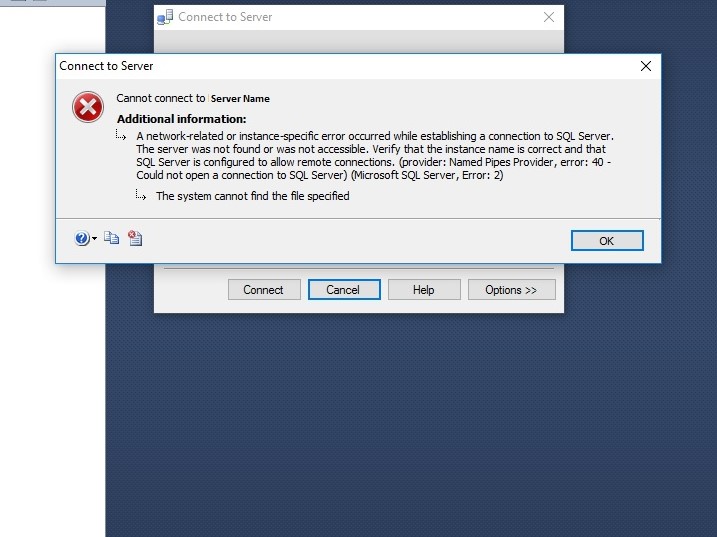The image size is (717, 537).
Task: Expand connection settings with Options >>
Action: pos(512,290)
